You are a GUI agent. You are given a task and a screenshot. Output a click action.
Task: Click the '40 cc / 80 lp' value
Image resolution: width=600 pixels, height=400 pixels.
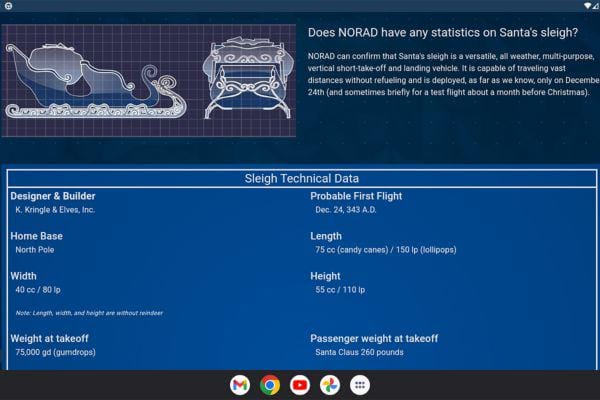point(38,290)
